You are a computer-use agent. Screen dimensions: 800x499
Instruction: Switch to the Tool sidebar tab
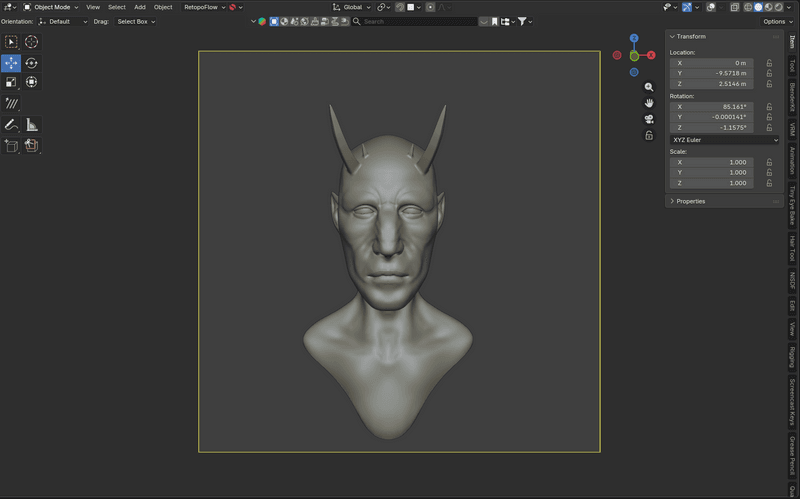click(x=792, y=66)
